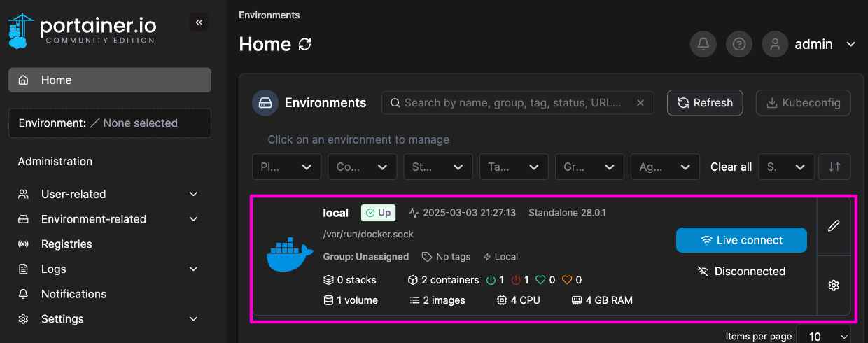This screenshot has height=343, width=868.
Task: Click the Kubeconfig download button
Action: pos(804,103)
